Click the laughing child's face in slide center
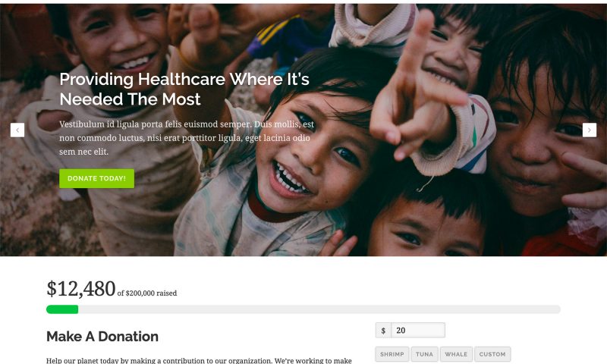607x364 pixels. (x=310, y=155)
